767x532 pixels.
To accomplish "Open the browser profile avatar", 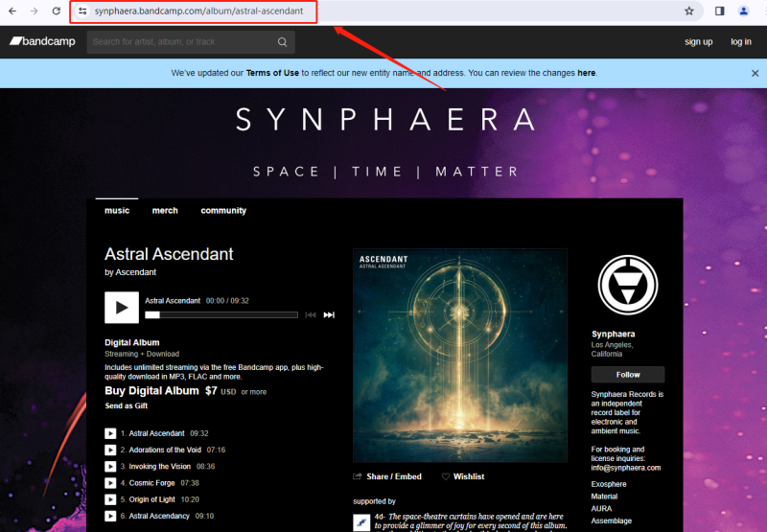I will point(744,11).
